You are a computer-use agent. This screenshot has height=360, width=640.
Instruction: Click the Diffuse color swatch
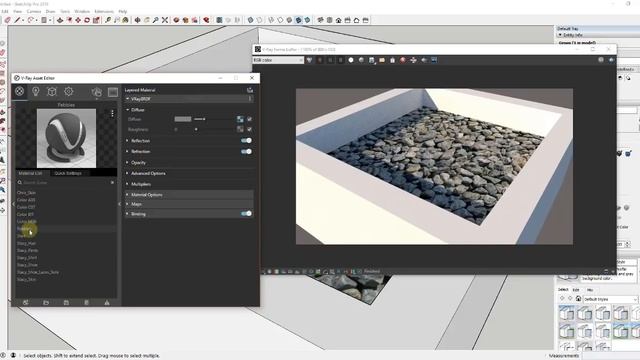(183, 119)
